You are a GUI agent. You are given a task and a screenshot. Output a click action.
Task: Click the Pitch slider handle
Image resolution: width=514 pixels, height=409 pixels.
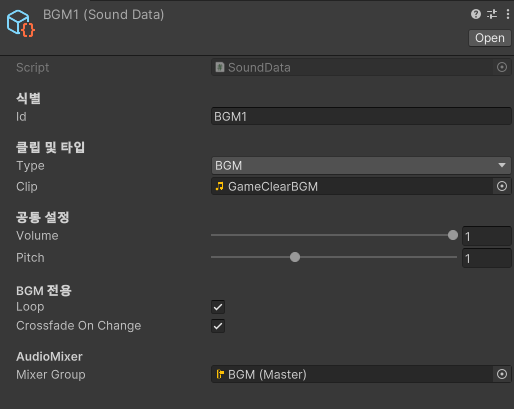295,257
